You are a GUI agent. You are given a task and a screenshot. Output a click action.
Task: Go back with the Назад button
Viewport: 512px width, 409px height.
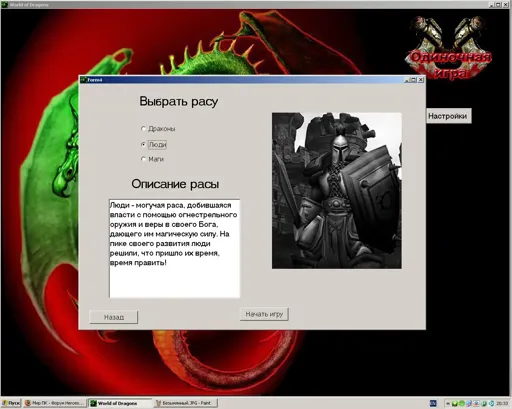click(x=114, y=317)
